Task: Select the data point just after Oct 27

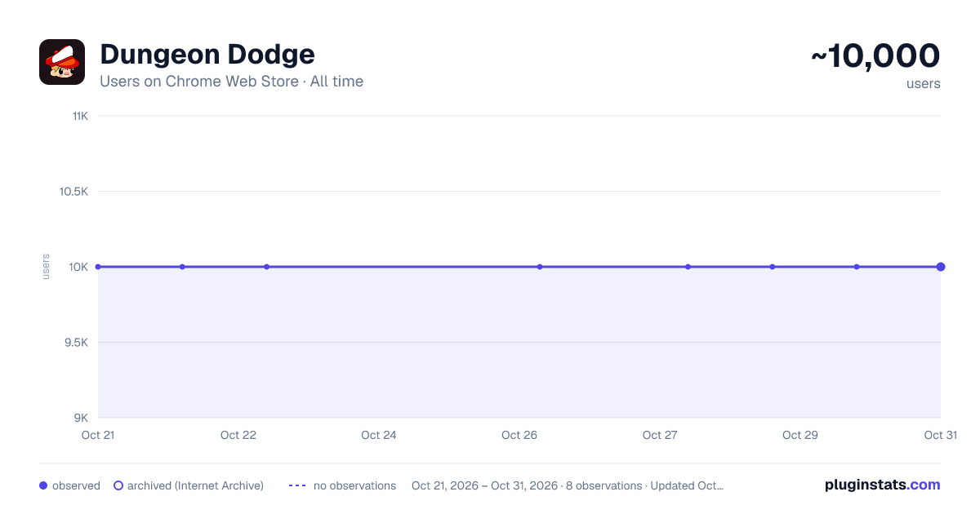Action: tap(688, 267)
